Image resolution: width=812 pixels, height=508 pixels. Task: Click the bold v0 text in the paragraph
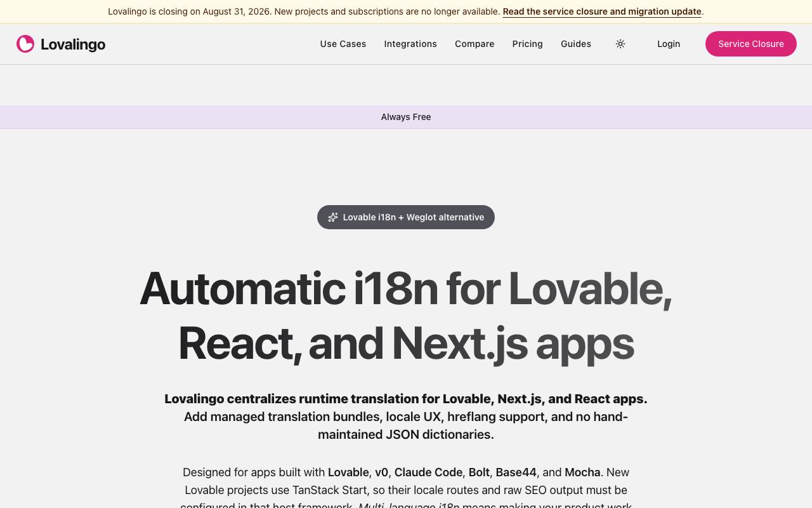[381, 472]
